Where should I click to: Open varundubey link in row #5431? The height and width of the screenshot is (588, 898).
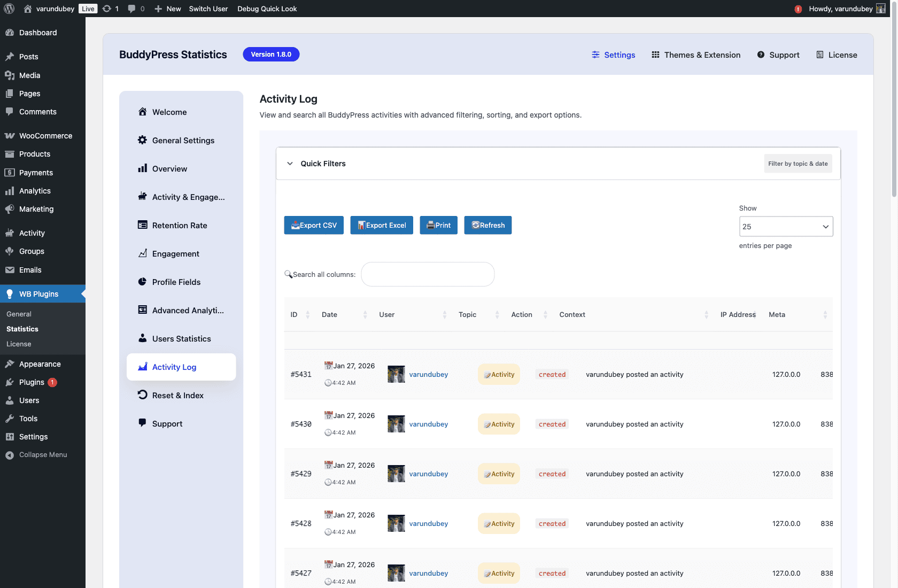coord(429,374)
